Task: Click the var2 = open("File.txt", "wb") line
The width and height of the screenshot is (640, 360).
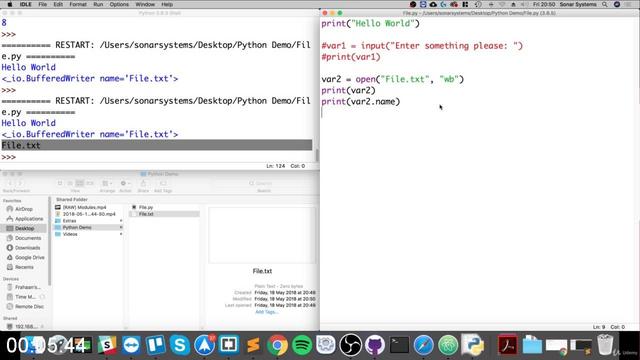Action: point(392,79)
